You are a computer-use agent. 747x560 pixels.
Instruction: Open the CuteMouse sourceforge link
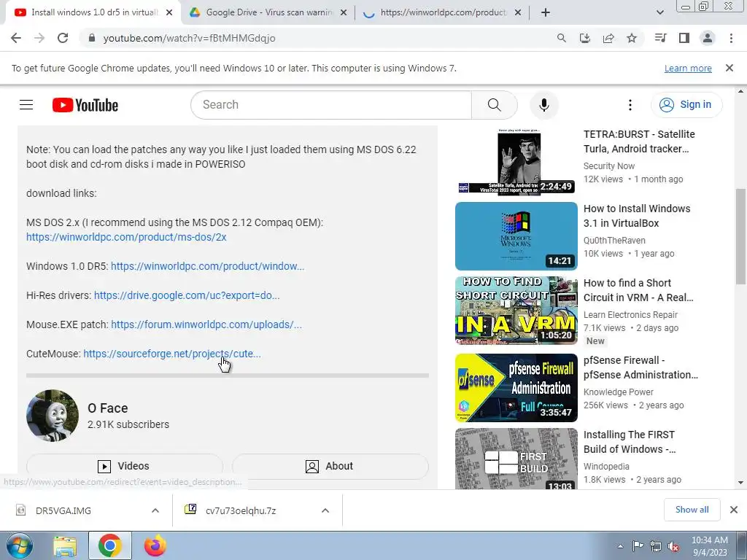tap(172, 354)
